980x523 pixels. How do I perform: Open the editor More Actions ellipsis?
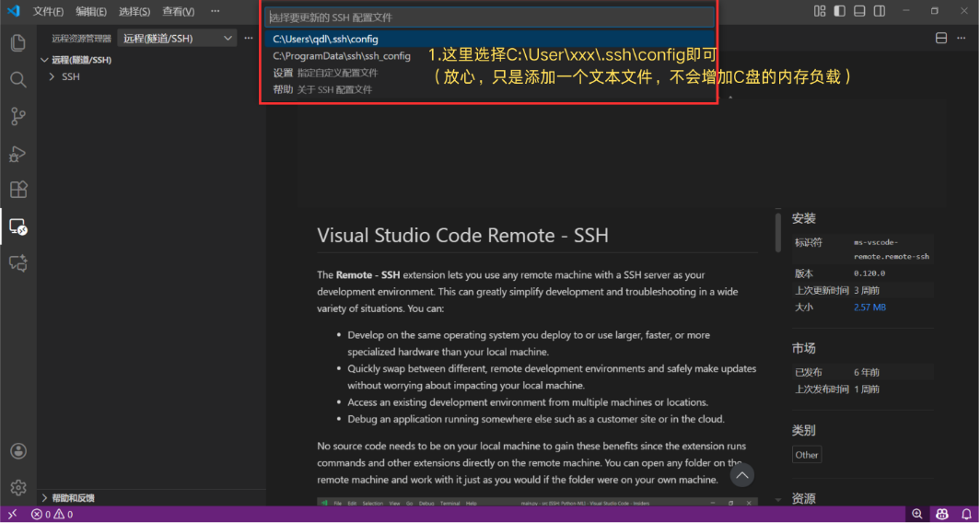coord(961,38)
